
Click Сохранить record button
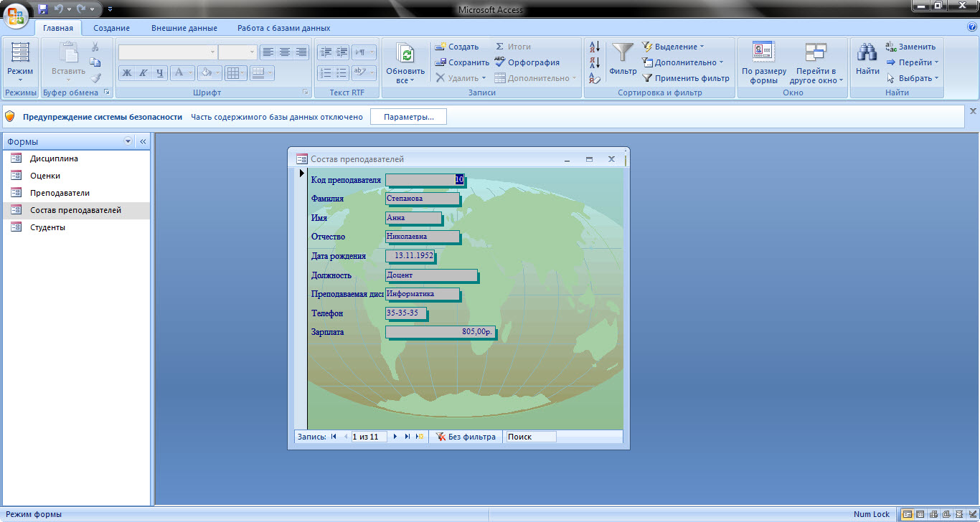(x=462, y=62)
